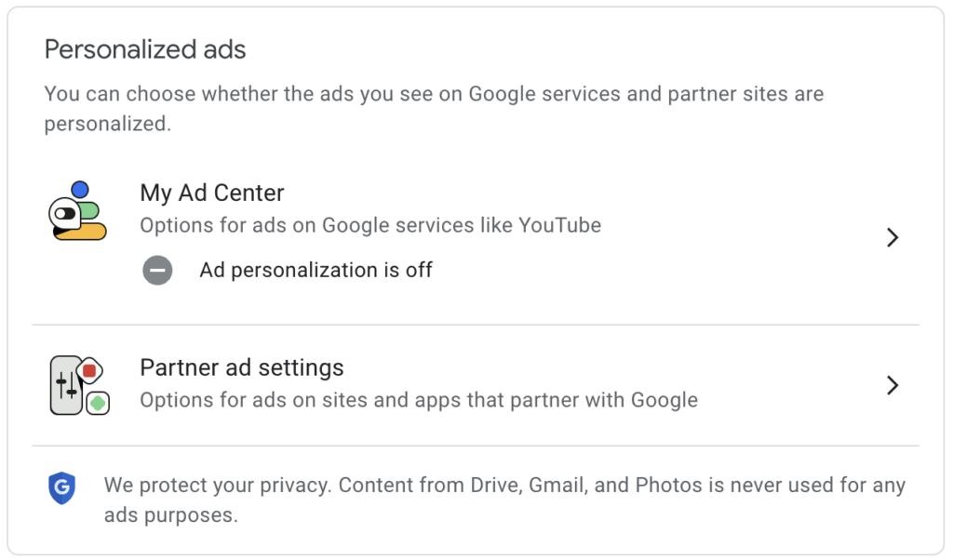953x560 pixels.
Task: Click the green diamond on the Partner ad settings icon
Action: click(97, 402)
